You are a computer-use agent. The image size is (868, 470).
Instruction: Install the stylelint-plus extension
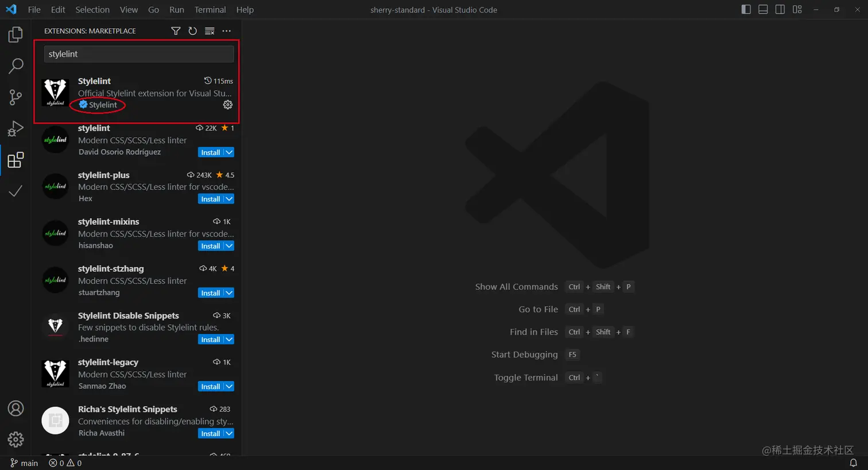211,199
